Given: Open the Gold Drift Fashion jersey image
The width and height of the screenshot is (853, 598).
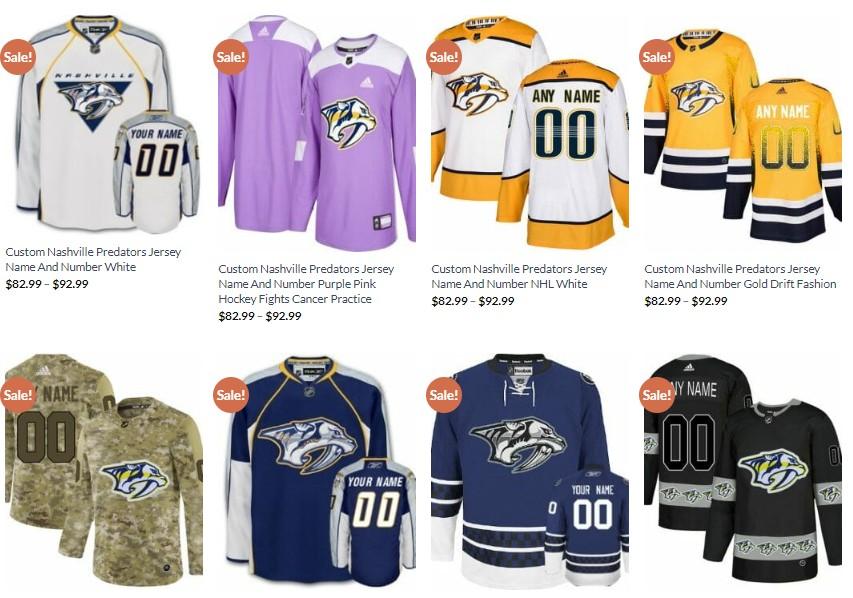Looking at the screenshot, I should [x=743, y=132].
